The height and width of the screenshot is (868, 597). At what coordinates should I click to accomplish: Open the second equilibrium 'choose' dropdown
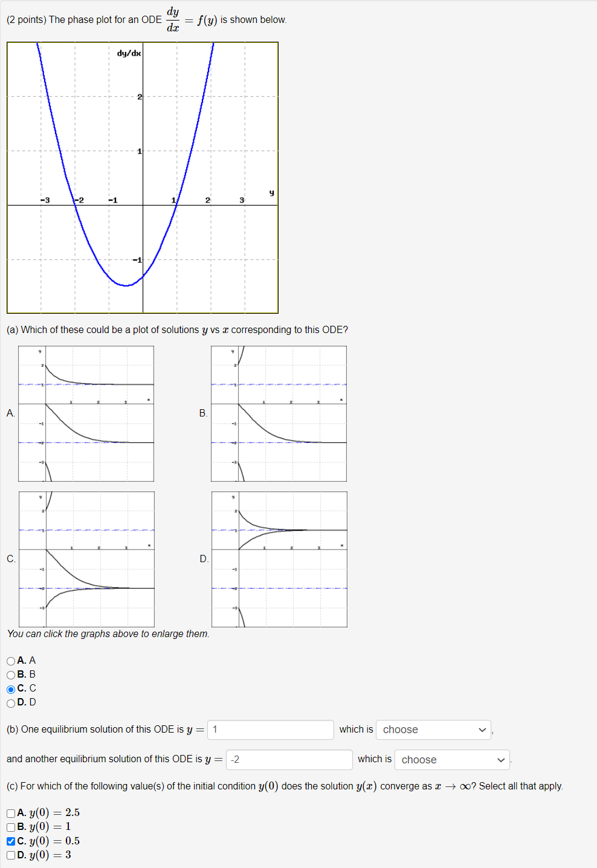pyautogui.click(x=451, y=760)
